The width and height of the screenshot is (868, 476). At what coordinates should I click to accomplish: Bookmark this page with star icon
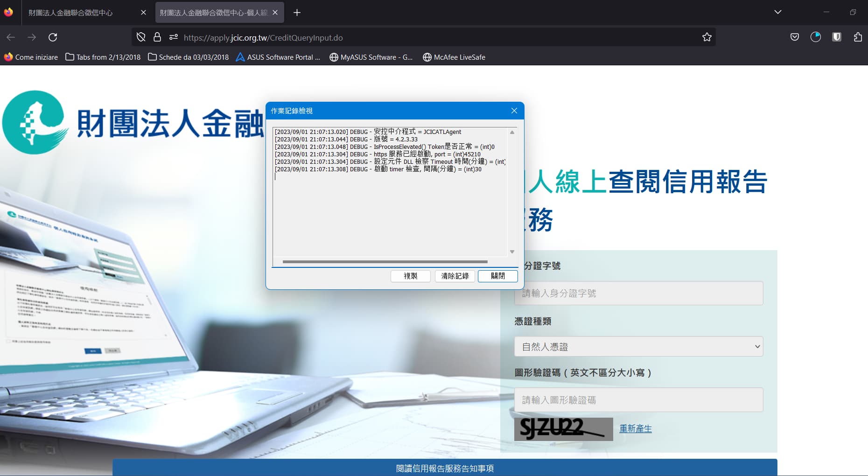[707, 37]
